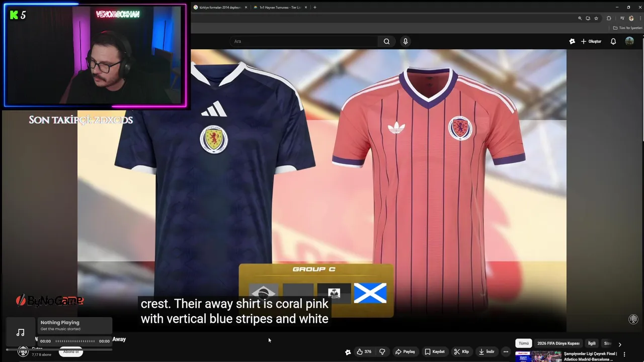Click the Nothing Playing music widget bar
This screenshot has height=362, width=644.
[x=74, y=325]
